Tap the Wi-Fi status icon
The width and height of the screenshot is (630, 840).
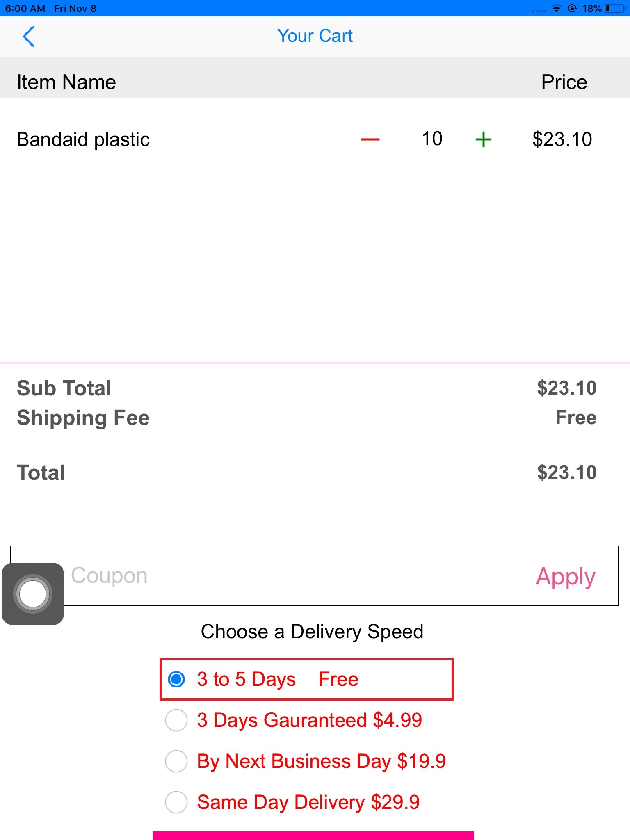pyautogui.click(x=556, y=9)
